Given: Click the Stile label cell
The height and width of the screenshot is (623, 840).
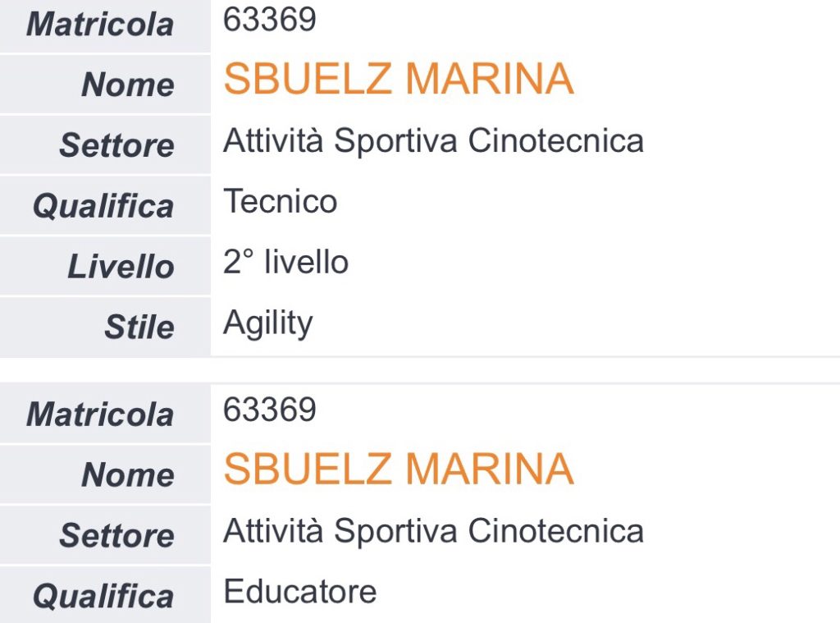Looking at the screenshot, I should coord(105,327).
